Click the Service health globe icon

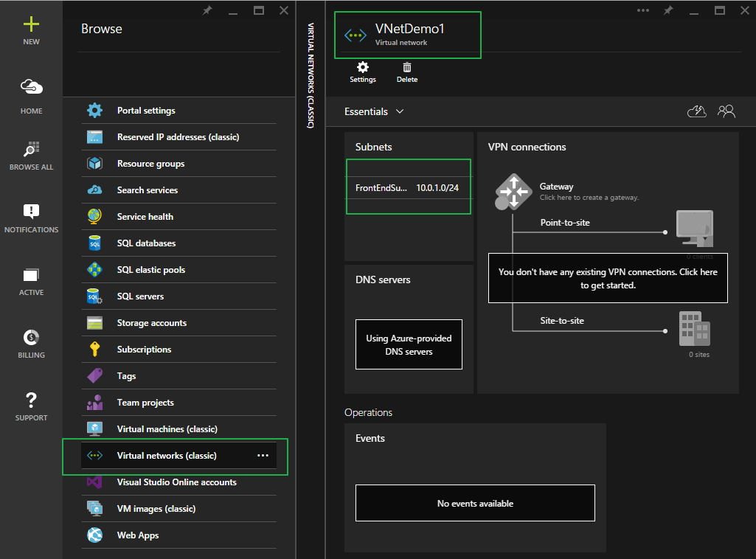[94, 216]
